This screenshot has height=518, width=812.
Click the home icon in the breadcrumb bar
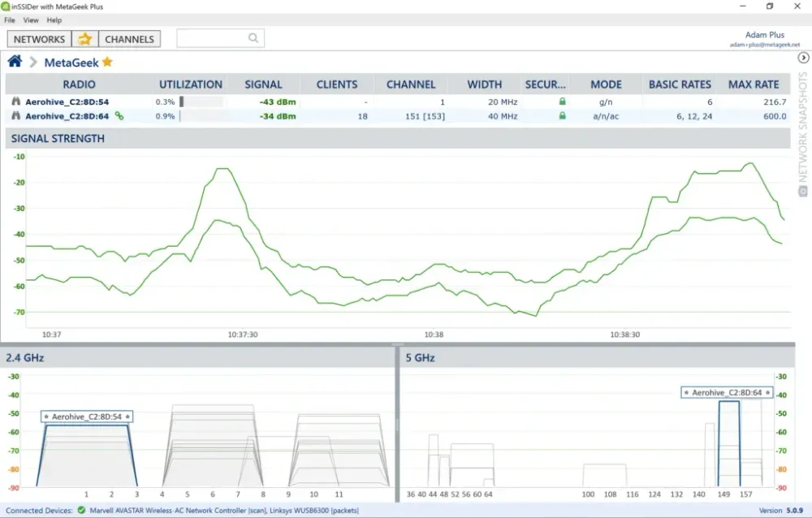point(14,60)
